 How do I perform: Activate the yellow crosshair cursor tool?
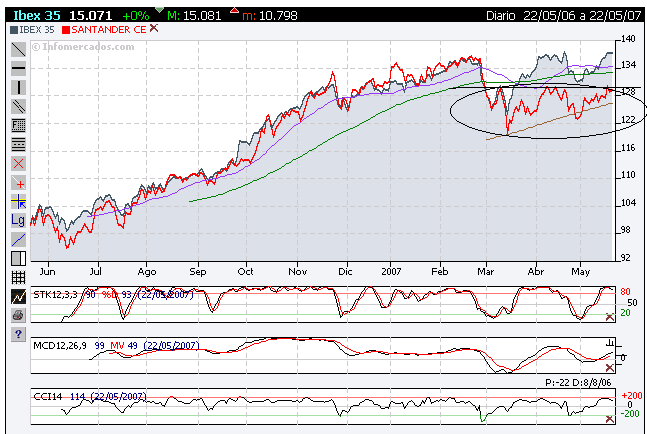18,202
